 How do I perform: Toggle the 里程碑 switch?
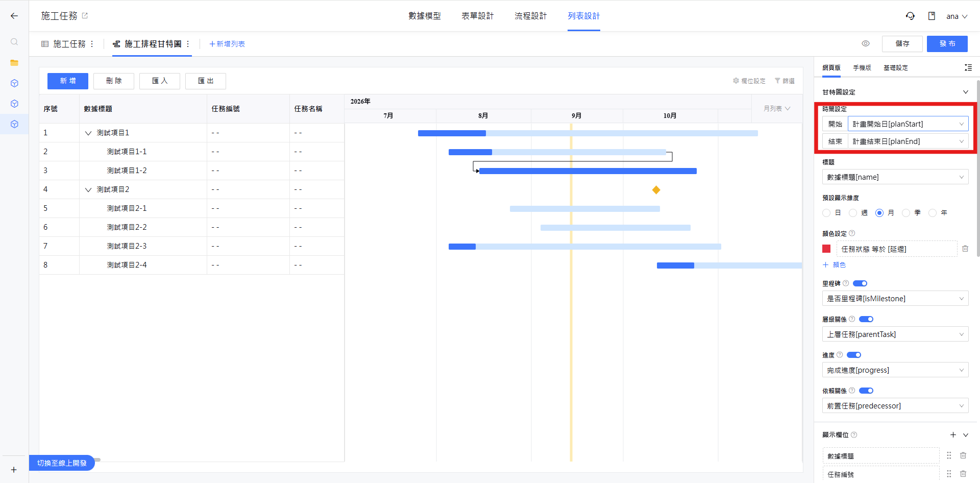[860, 283]
